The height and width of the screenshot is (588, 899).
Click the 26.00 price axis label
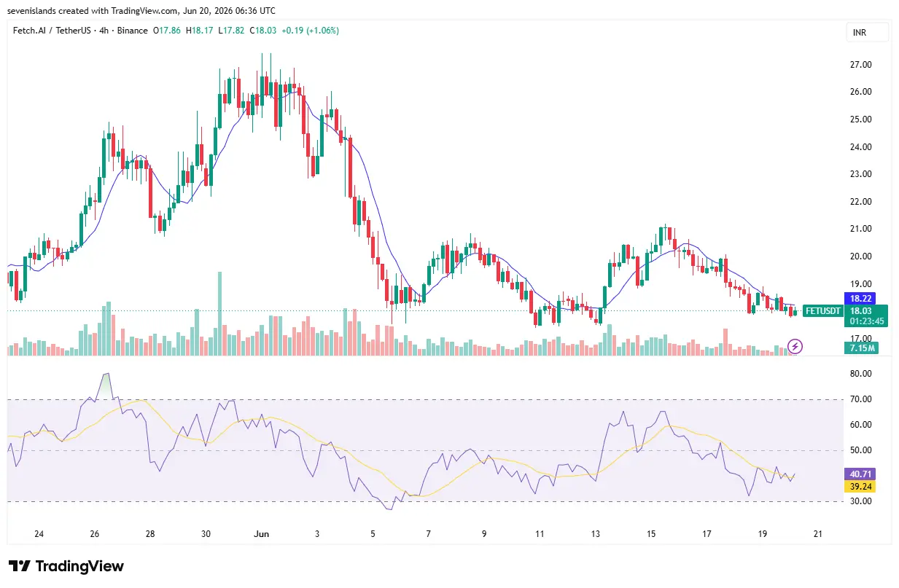tap(861, 92)
